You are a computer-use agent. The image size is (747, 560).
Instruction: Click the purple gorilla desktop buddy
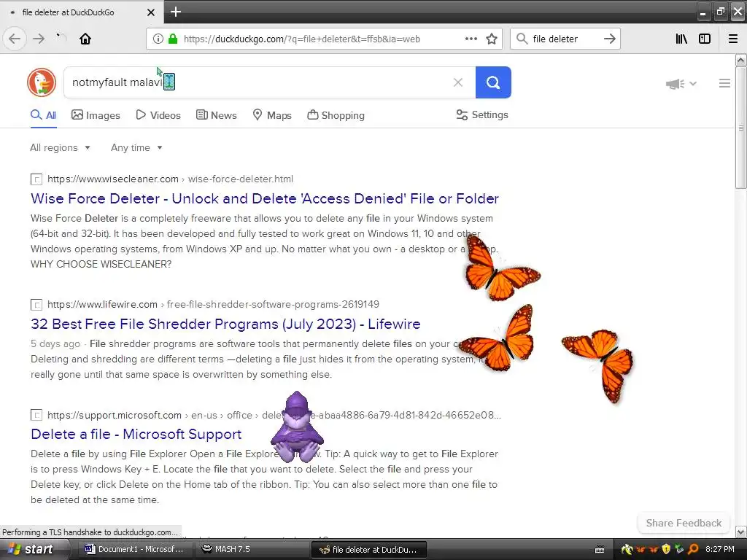point(298,427)
